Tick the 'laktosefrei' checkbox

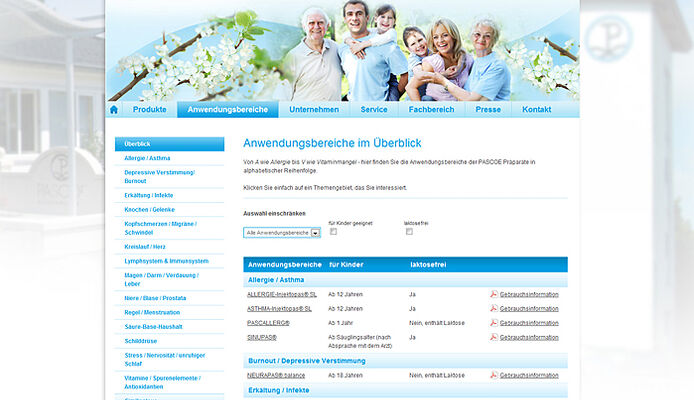[409, 232]
